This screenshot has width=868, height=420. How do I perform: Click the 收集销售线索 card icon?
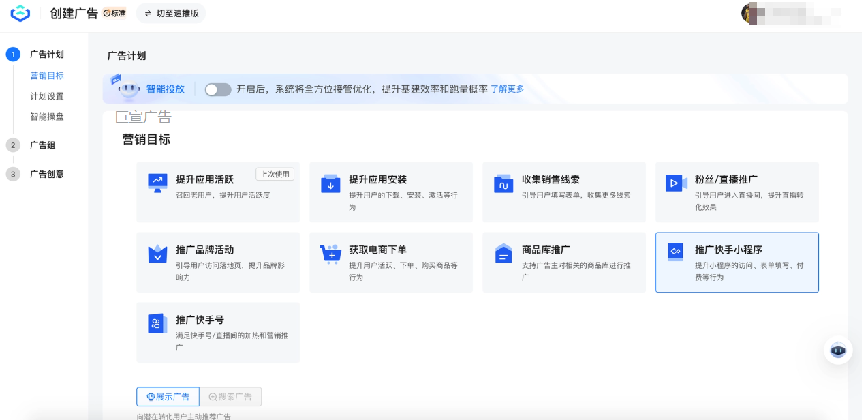503,183
